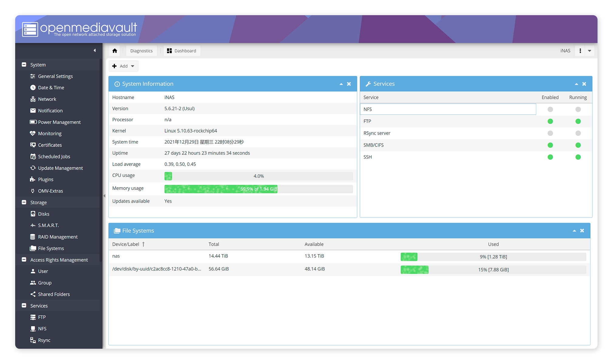Viewport: 613px width, 364px height.
Task: Click the home icon in breadcrumb bar
Action: pyautogui.click(x=114, y=51)
